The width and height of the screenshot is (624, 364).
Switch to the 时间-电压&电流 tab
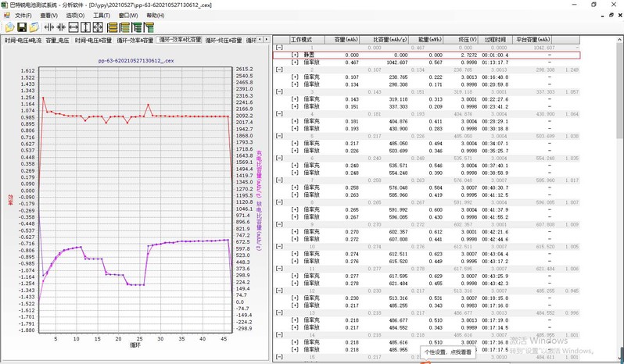tap(23, 39)
